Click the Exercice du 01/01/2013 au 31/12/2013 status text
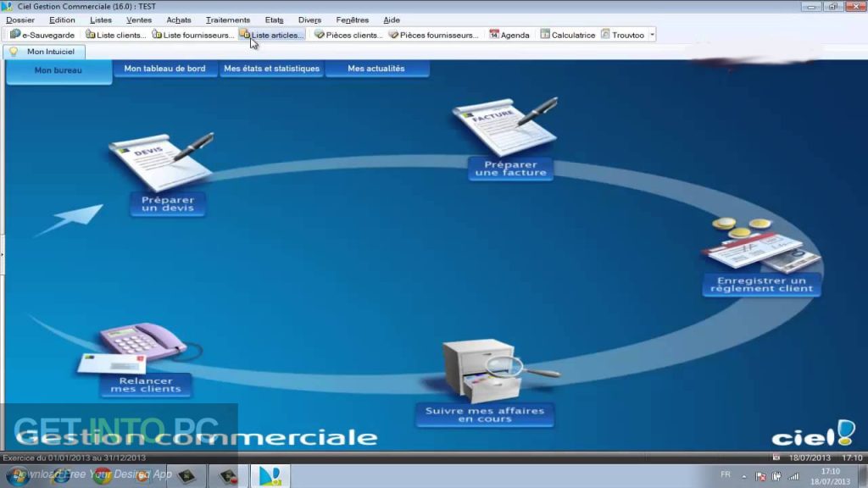 click(75, 458)
